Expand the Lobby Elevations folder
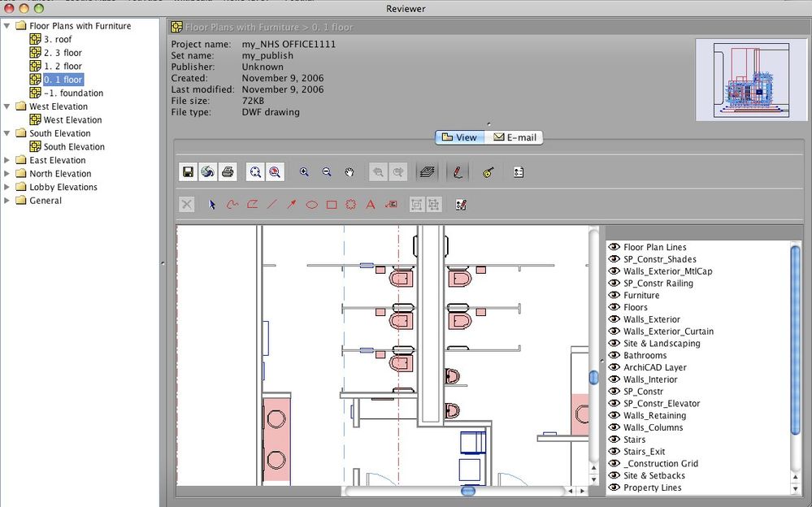The height and width of the screenshot is (507, 812). tap(7, 187)
